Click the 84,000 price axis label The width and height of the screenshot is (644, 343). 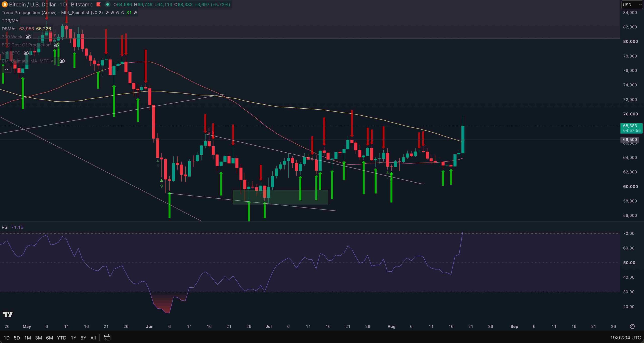coord(630,13)
